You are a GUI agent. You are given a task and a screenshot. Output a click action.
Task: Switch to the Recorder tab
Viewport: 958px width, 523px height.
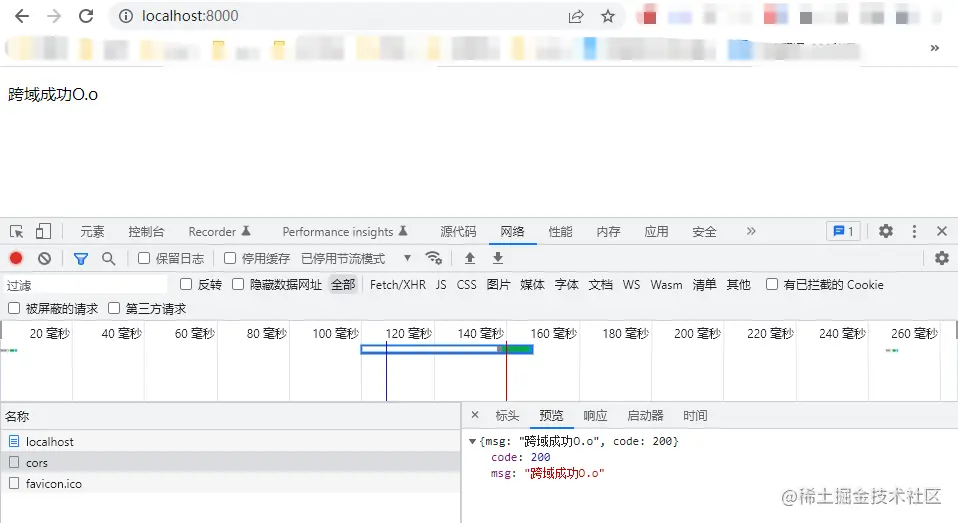219,232
